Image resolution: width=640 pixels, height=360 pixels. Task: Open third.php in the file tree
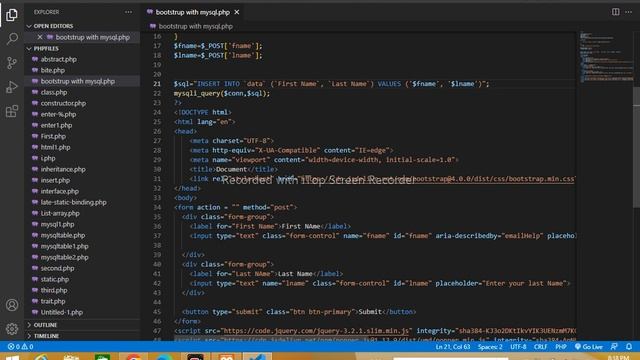pos(54,291)
